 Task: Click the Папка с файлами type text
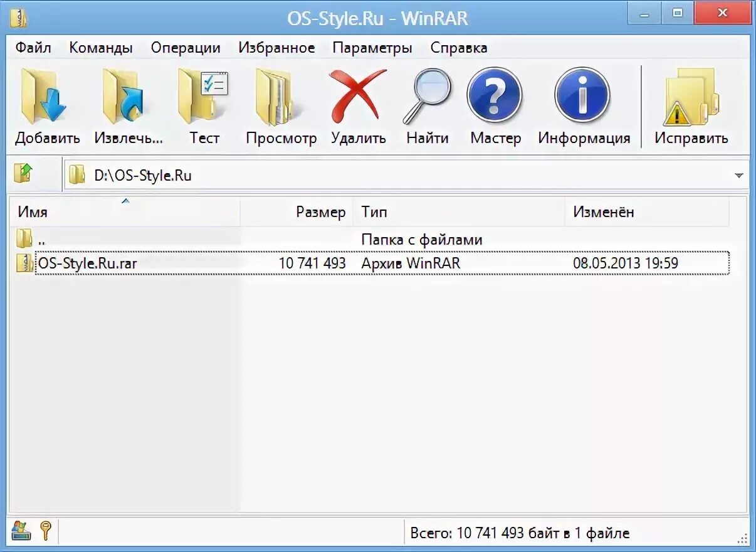pos(422,239)
